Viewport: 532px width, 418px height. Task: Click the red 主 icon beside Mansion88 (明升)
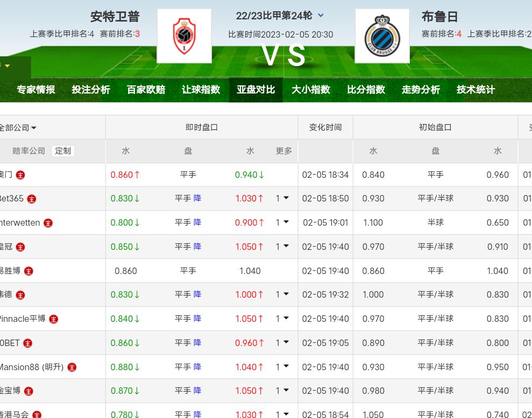point(72,367)
